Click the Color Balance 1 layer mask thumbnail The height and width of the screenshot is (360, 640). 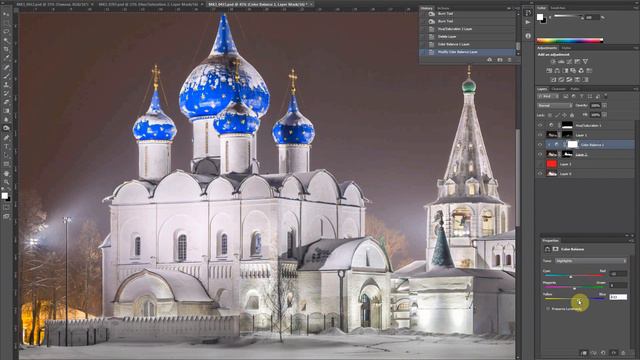click(573, 144)
